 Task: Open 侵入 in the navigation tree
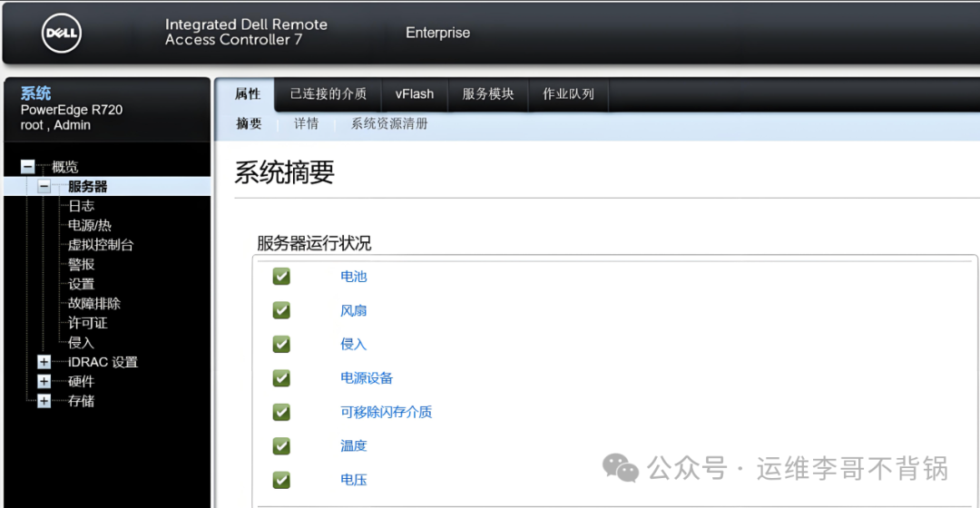82,342
